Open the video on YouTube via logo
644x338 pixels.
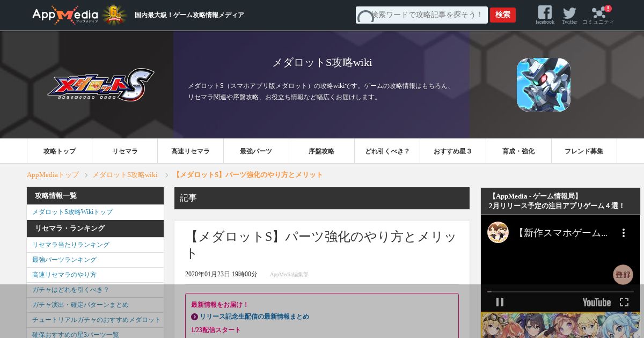[597, 302]
